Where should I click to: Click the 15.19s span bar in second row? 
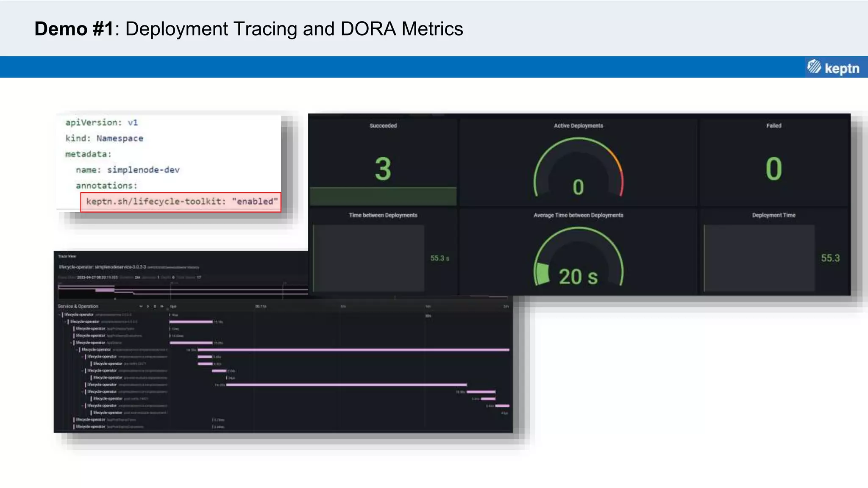click(x=191, y=322)
